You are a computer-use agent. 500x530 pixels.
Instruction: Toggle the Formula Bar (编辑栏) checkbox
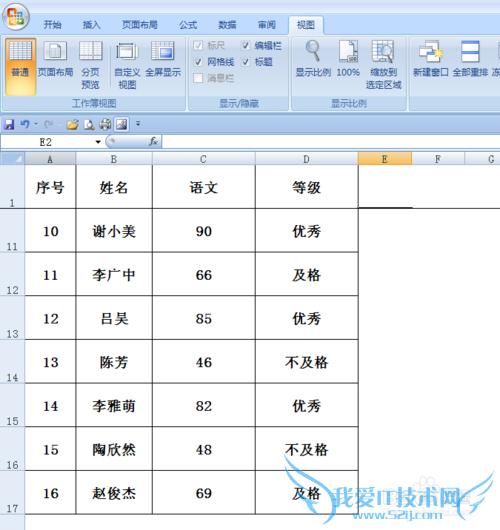(245, 45)
